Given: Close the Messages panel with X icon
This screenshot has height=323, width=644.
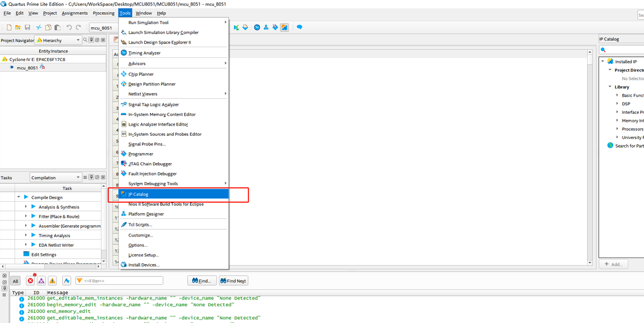Looking at the screenshot, I should pyautogui.click(x=4, y=276).
